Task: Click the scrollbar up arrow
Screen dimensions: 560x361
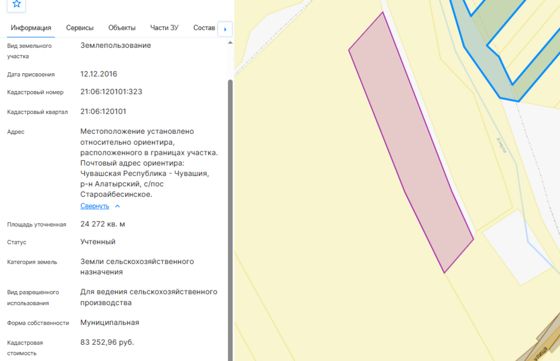Action: pos(230,42)
